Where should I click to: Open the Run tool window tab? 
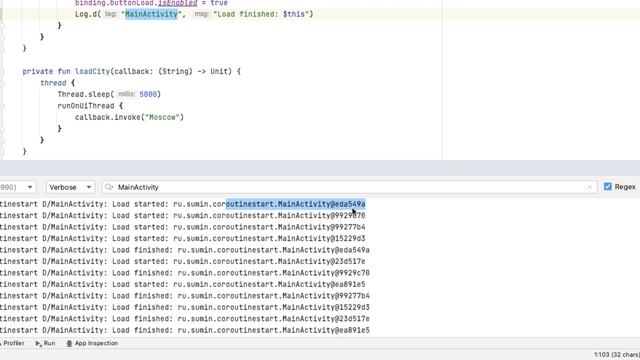coord(45,343)
